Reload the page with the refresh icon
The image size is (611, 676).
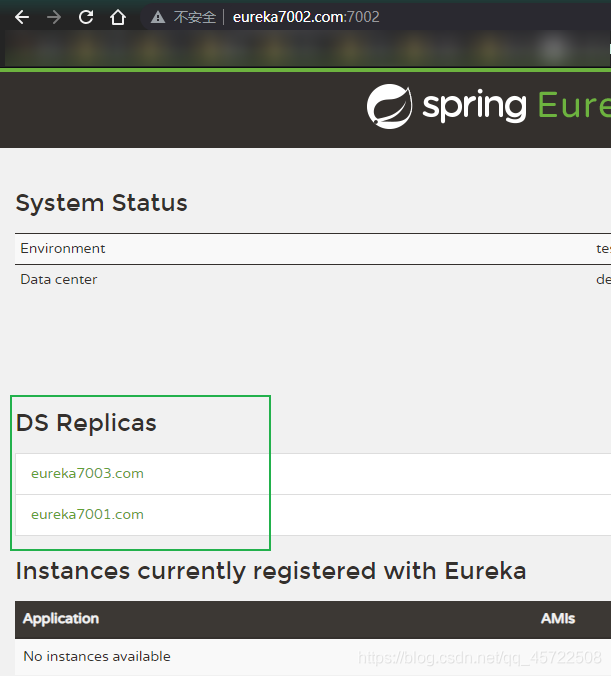(x=86, y=17)
